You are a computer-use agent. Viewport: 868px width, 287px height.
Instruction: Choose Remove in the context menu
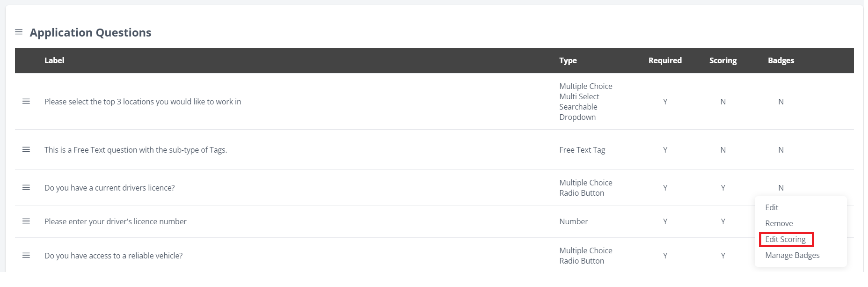(779, 223)
